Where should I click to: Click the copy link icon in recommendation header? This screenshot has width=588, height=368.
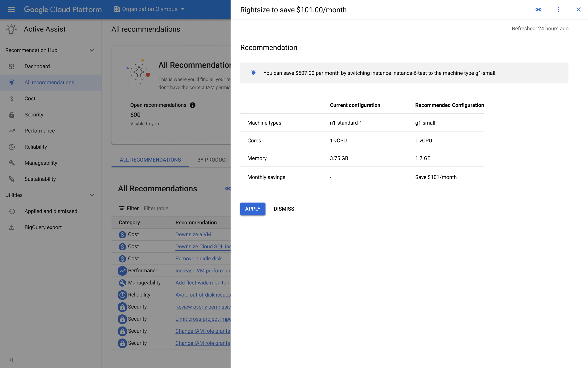pos(538,9)
